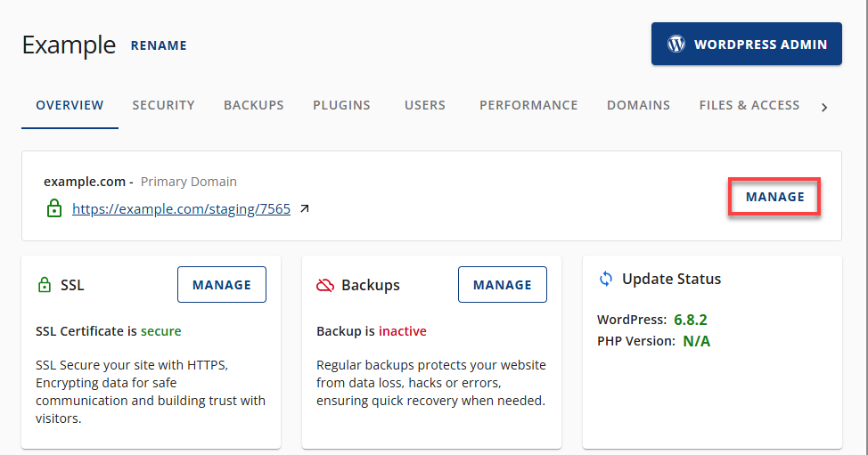
Task: Click the red Backups cloud icon
Action: (325, 286)
